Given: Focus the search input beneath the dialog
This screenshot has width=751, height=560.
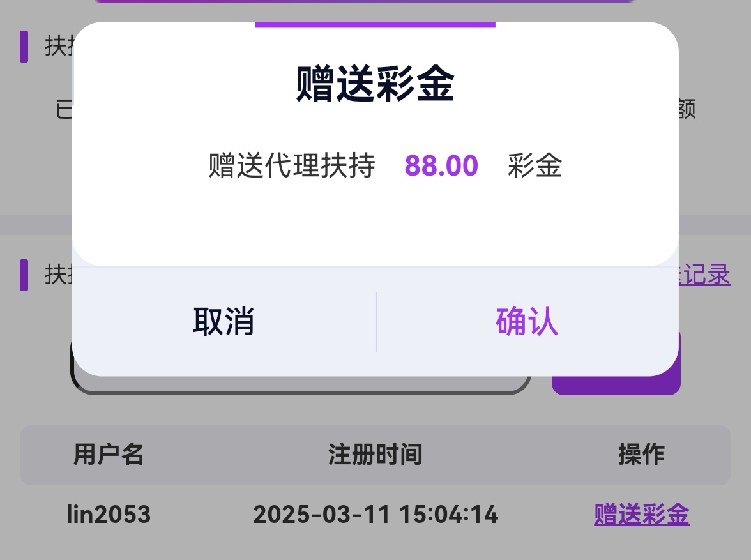Looking at the screenshot, I should pyautogui.click(x=300, y=384).
